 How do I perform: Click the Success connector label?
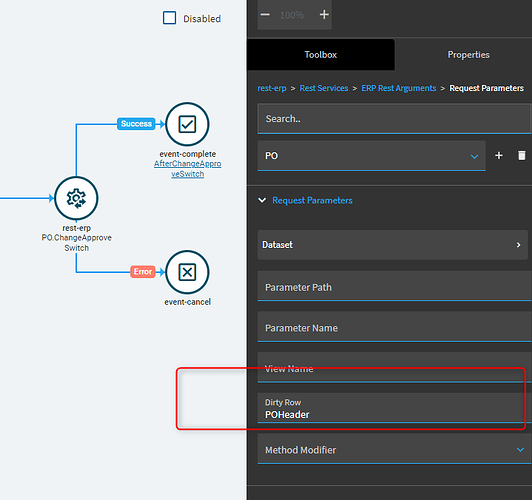[136, 124]
